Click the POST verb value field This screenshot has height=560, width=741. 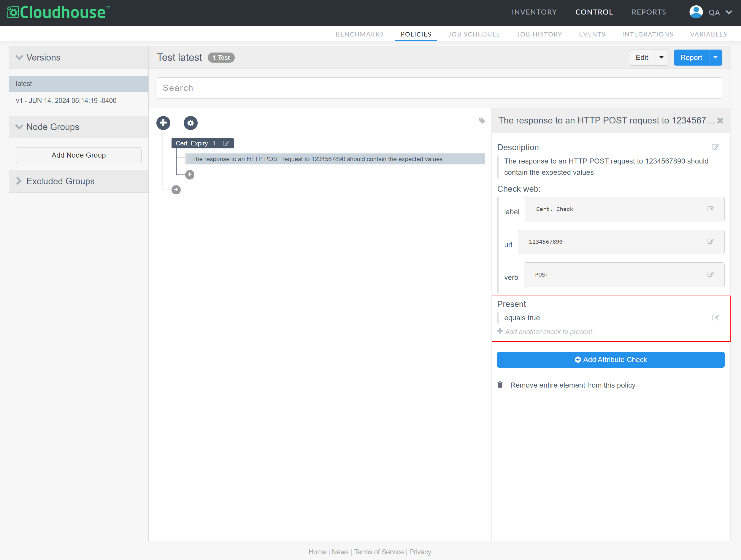624,274
